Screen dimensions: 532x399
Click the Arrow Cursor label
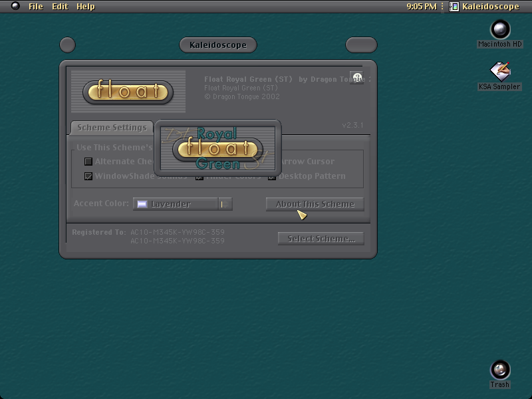pyautogui.click(x=307, y=162)
